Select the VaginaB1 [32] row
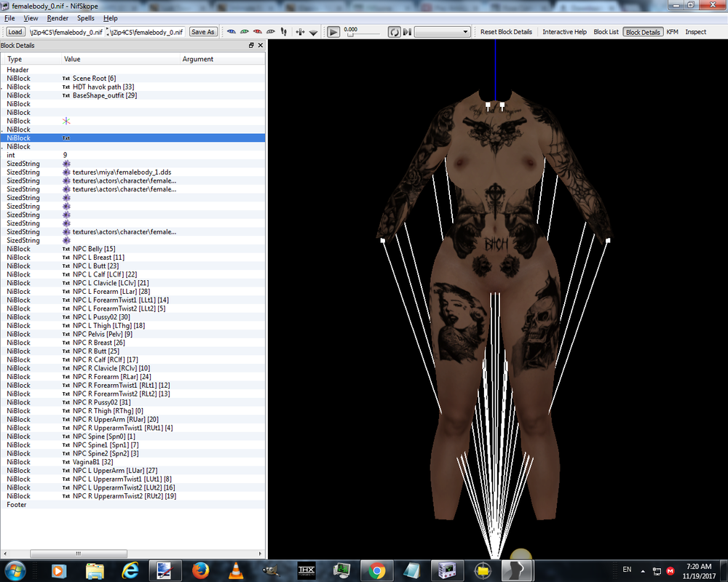Screen dimensions: 728x582 coord(132,462)
